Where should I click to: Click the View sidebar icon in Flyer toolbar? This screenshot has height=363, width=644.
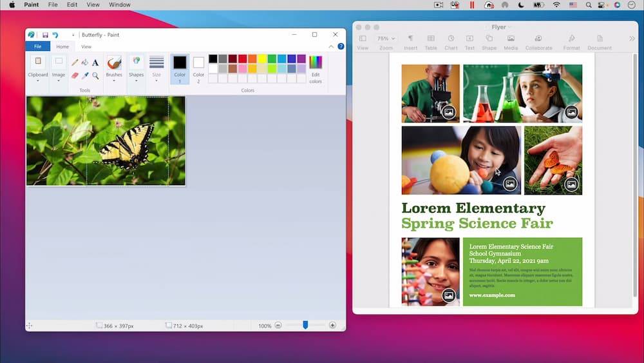pyautogui.click(x=363, y=38)
